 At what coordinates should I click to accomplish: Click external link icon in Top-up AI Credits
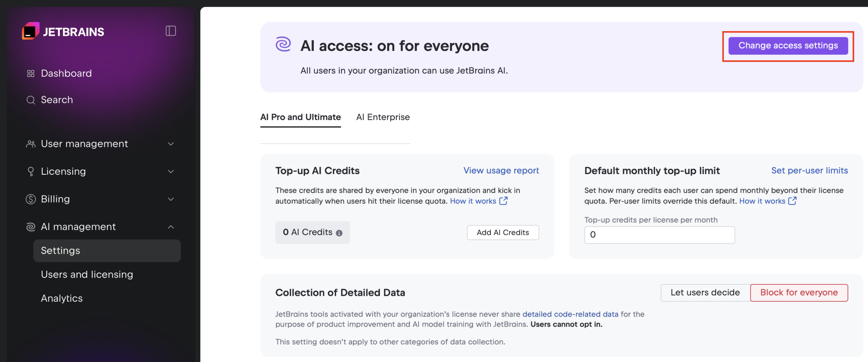pos(504,201)
